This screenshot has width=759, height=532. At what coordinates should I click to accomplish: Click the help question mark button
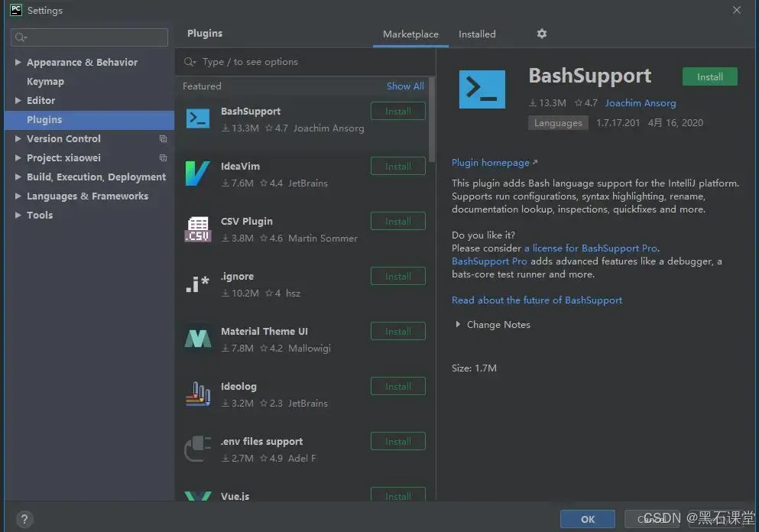[24, 520]
